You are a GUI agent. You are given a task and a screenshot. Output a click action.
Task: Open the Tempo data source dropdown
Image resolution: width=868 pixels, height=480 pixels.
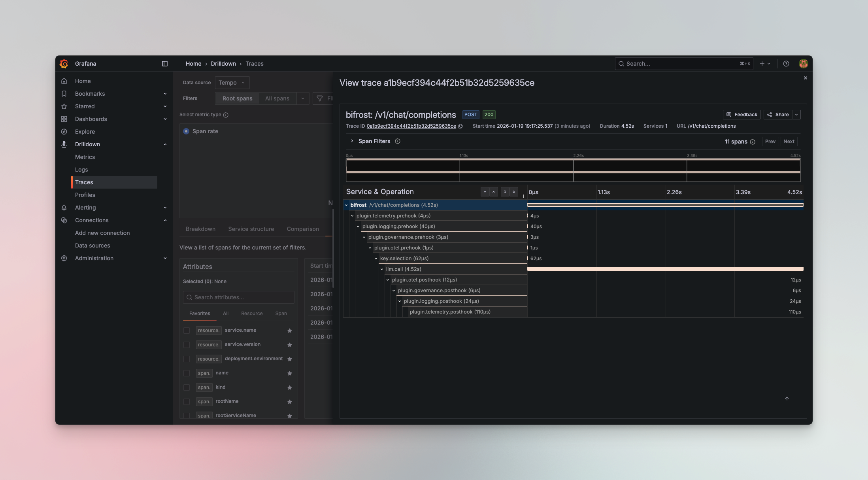tap(232, 83)
